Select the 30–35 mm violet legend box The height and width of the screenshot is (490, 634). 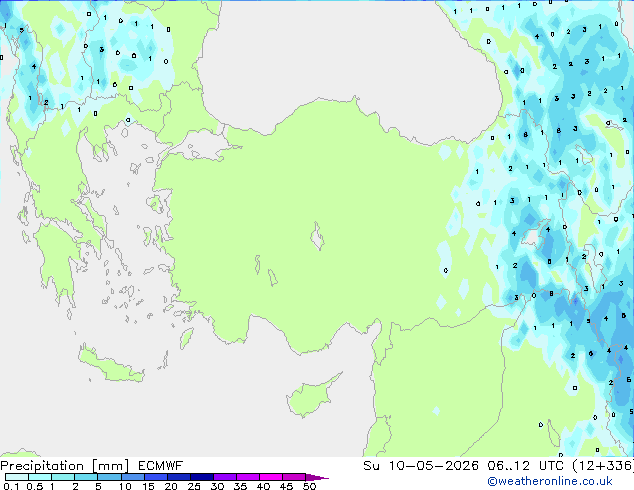[x=224, y=477]
